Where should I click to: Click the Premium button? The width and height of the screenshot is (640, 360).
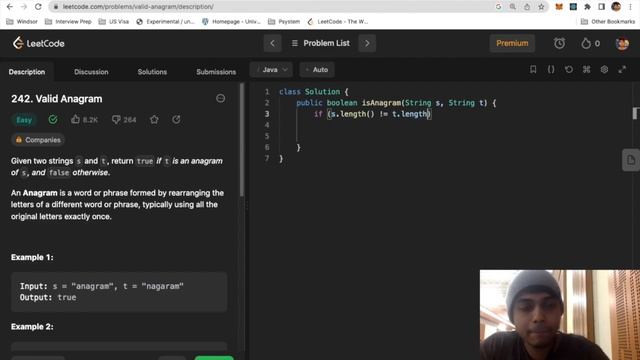pos(512,43)
